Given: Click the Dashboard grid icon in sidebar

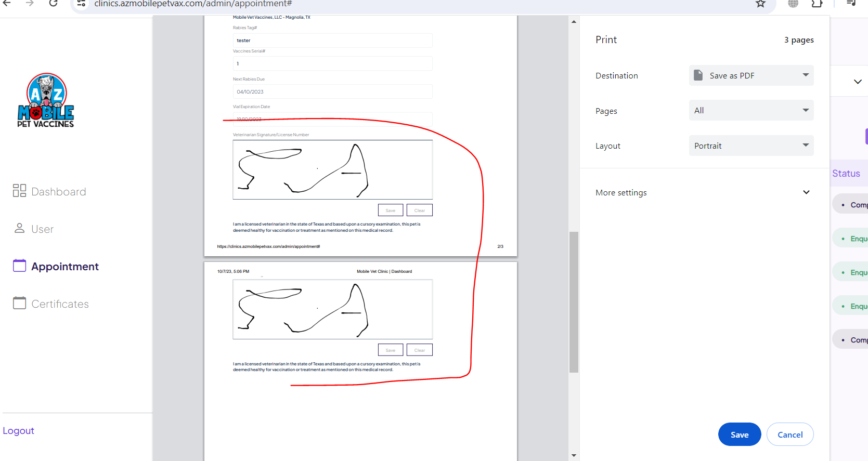Looking at the screenshot, I should click(19, 190).
